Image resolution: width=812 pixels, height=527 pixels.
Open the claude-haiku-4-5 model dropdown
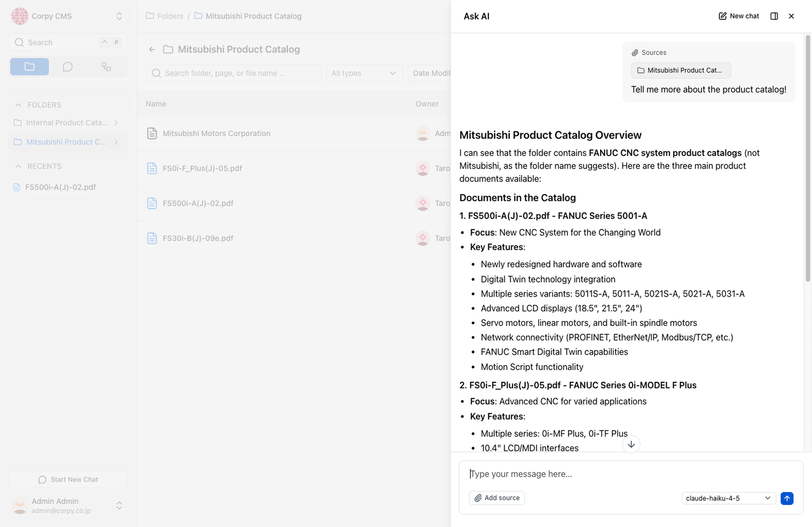[729, 498]
